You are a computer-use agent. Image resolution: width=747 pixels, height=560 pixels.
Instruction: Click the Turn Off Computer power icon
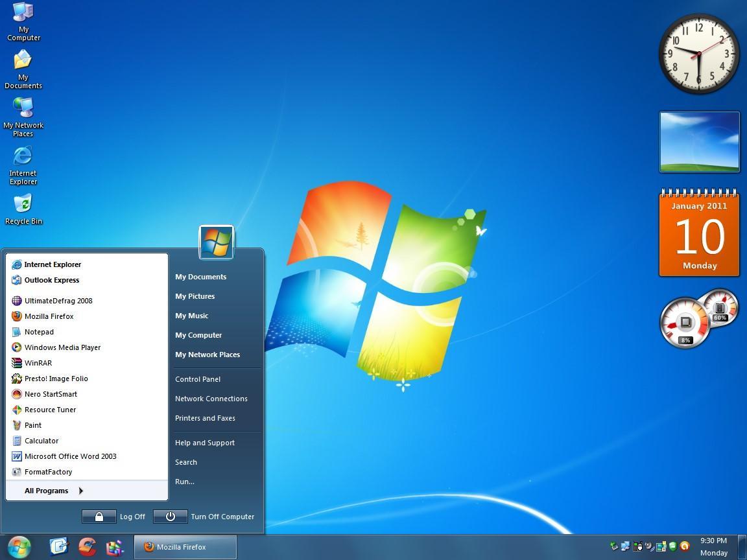[x=171, y=517]
